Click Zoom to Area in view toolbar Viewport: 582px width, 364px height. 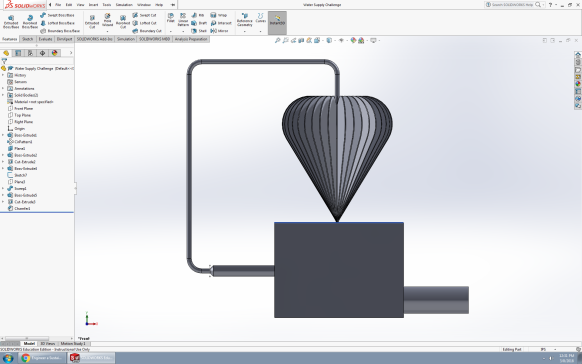(x=285, y=40)
